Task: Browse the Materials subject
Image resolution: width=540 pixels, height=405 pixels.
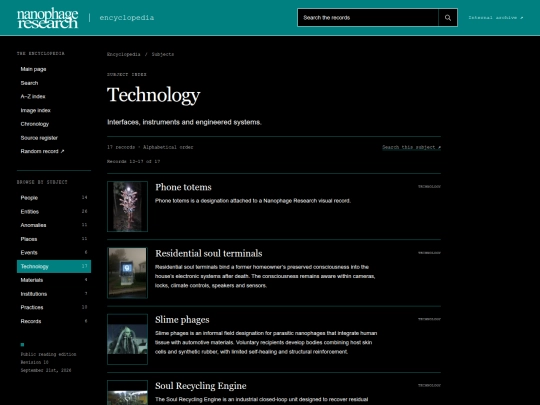Action: [x=54, y=280]
